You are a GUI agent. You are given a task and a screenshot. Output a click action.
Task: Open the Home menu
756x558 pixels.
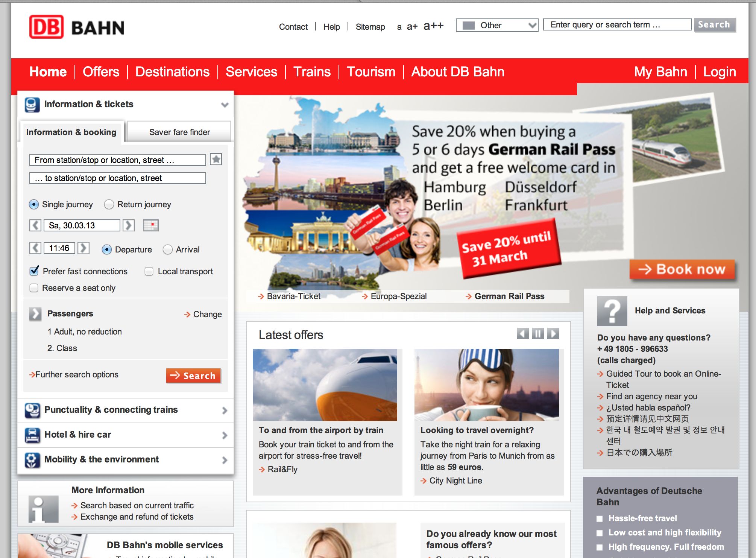pos(48,72)
